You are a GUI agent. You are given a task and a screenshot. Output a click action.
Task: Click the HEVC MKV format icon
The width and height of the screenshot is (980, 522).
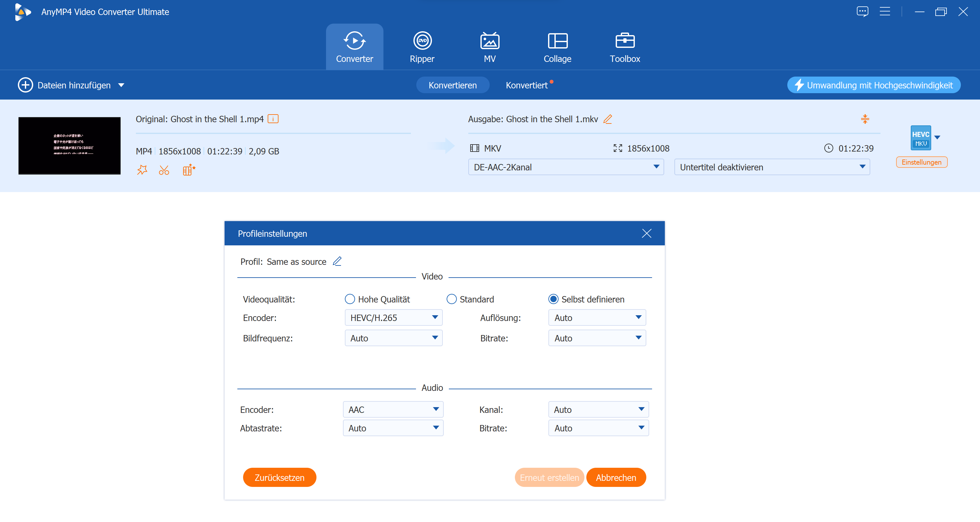click(x=921, y=138)
